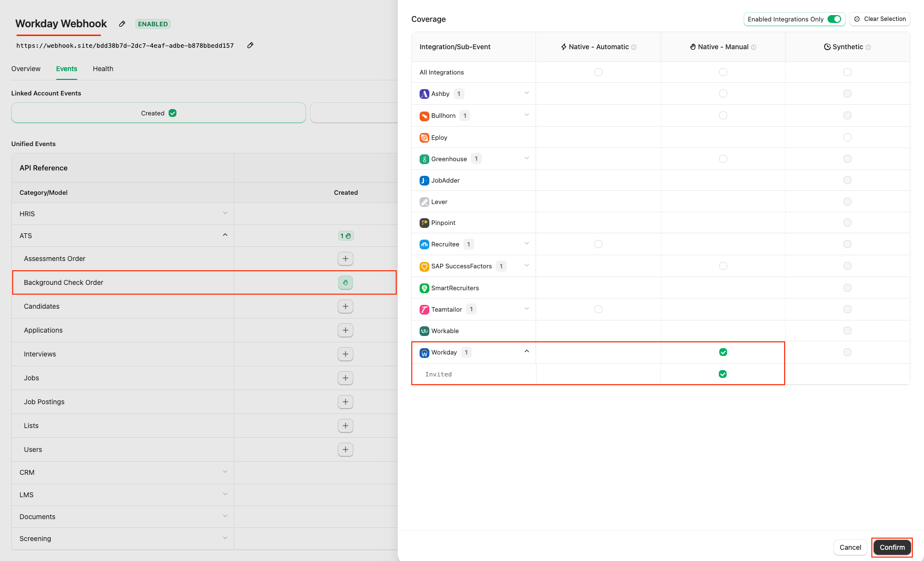Click the Cancel button
Viewport: 924px width, 561px height.
pyautogui.click(x=850, y=547)
